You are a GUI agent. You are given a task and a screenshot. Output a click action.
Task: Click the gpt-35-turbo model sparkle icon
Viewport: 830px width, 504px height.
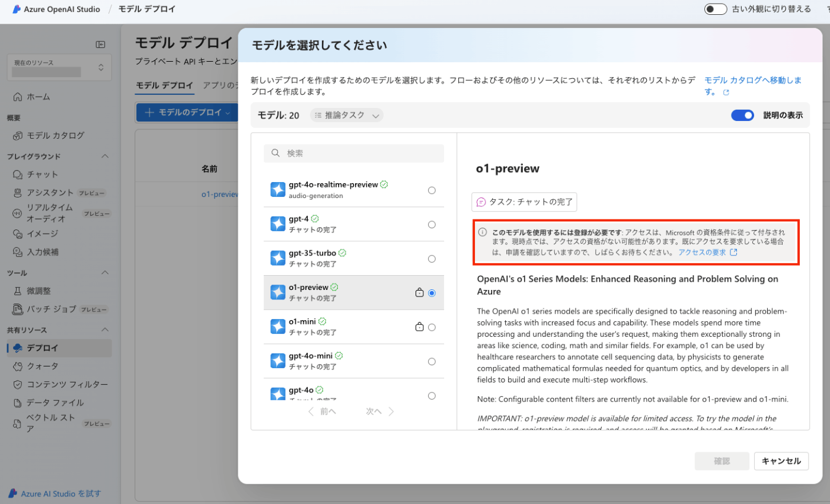(x=277, y=259)
